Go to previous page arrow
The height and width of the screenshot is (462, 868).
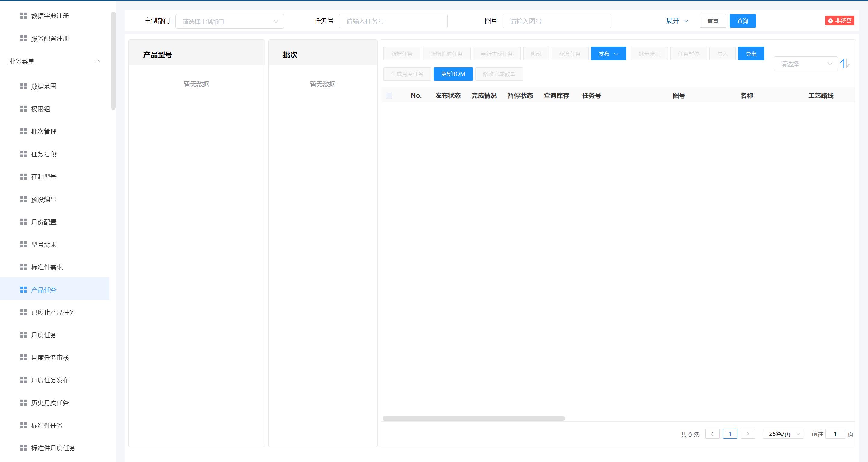712,434
